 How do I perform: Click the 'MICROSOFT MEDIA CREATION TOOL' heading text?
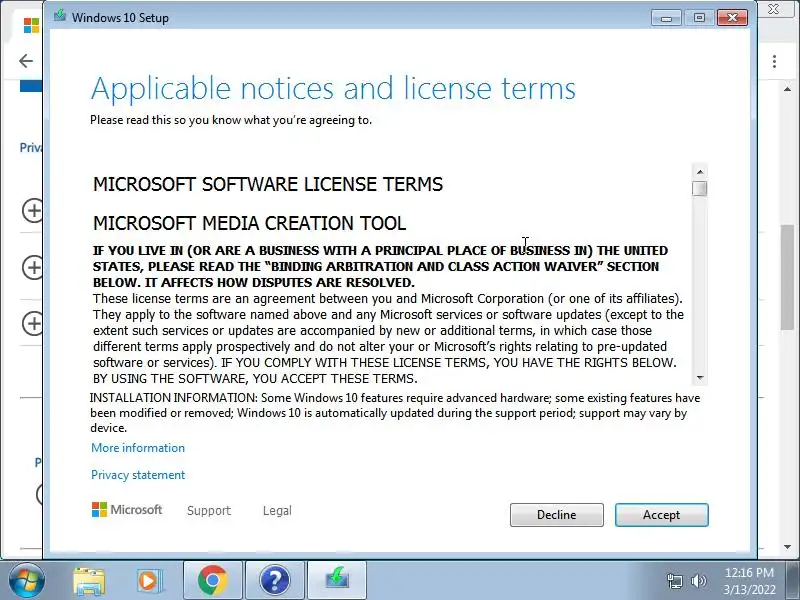pyautogui.click(x=249, y=223)
